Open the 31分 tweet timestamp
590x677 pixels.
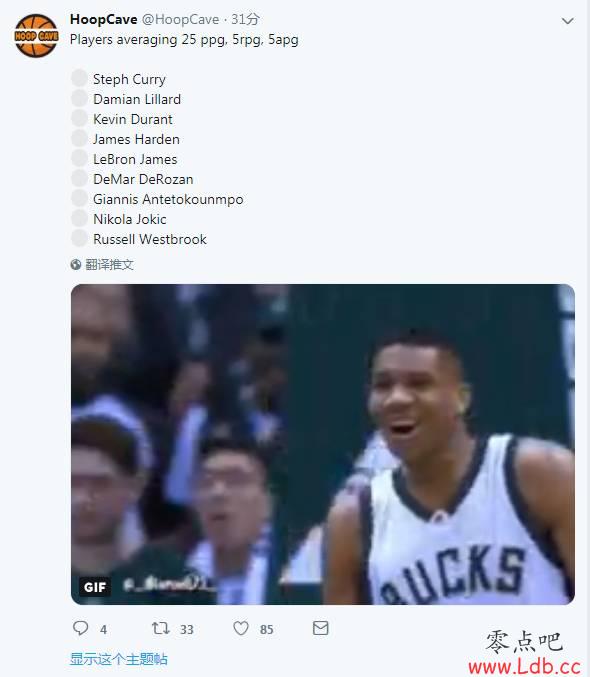pyautogui.click(x=245, y=19)
